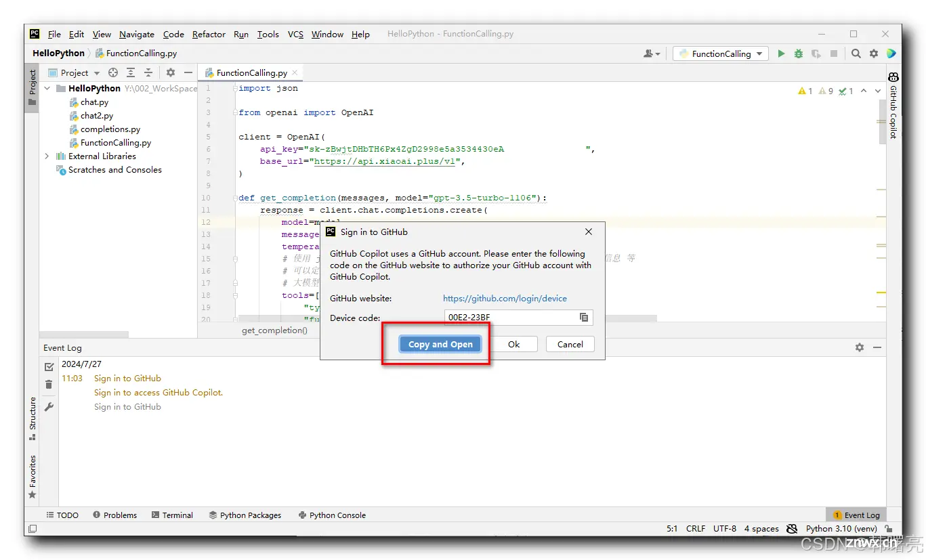
Task: Run with coverage icon in toolbar
Action: pos(816,53)
